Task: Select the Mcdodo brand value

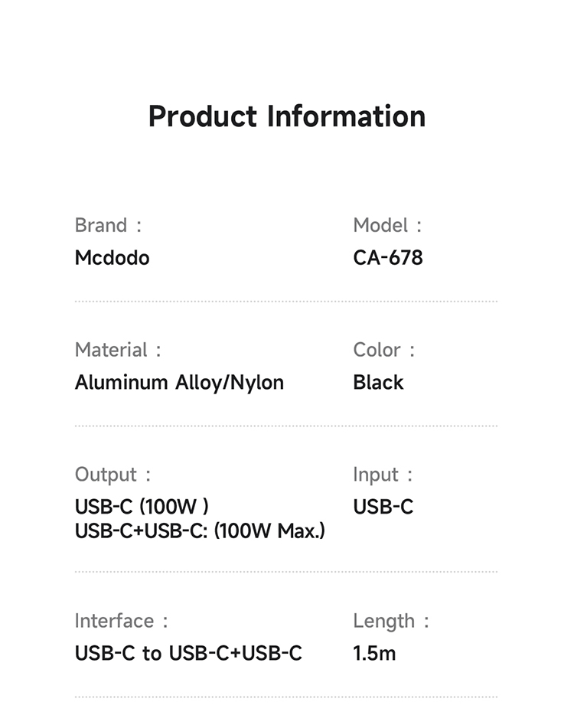Action: coord(112,258)
